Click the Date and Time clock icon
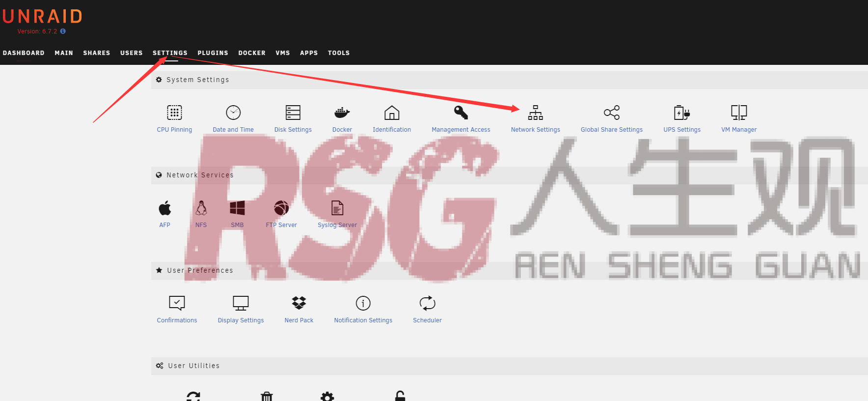This screenshot has width=868, height=401. click(233, 113)
